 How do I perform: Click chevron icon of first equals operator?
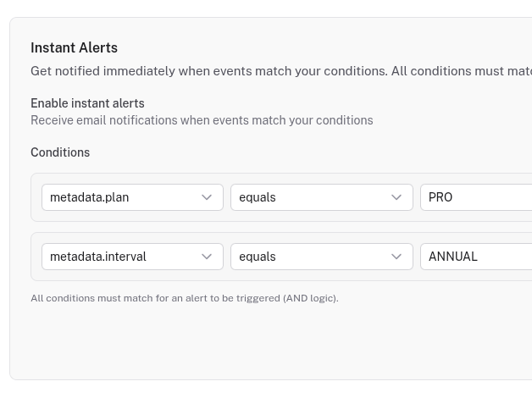(x=396, y=197)
